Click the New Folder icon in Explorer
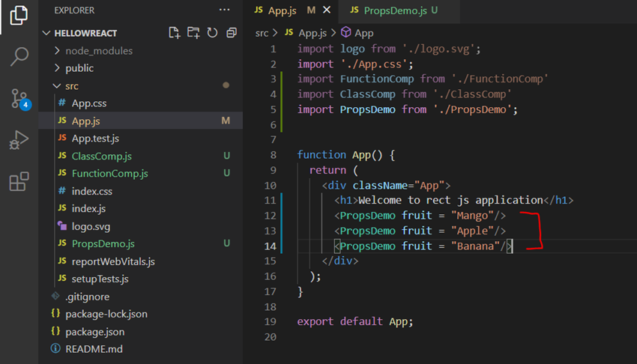 (193, 33)
